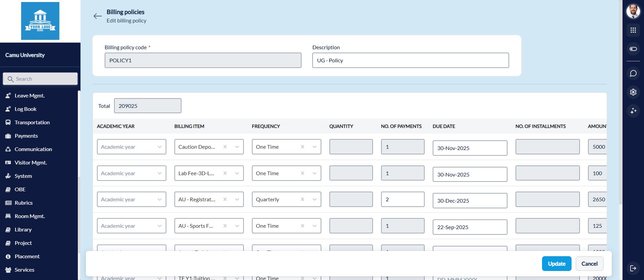
Task: Open Payments in the sidebar menu
Action: [26, 136]
